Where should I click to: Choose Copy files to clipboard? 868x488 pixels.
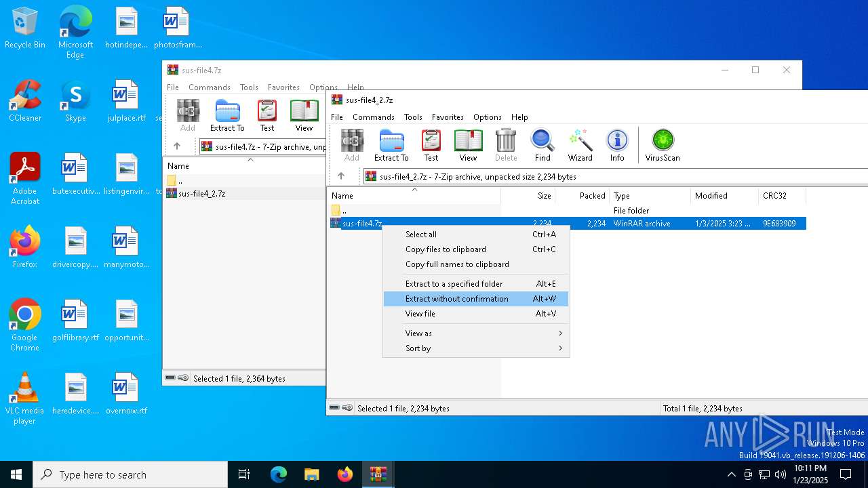pyautogui.click(x=476, y=249)
